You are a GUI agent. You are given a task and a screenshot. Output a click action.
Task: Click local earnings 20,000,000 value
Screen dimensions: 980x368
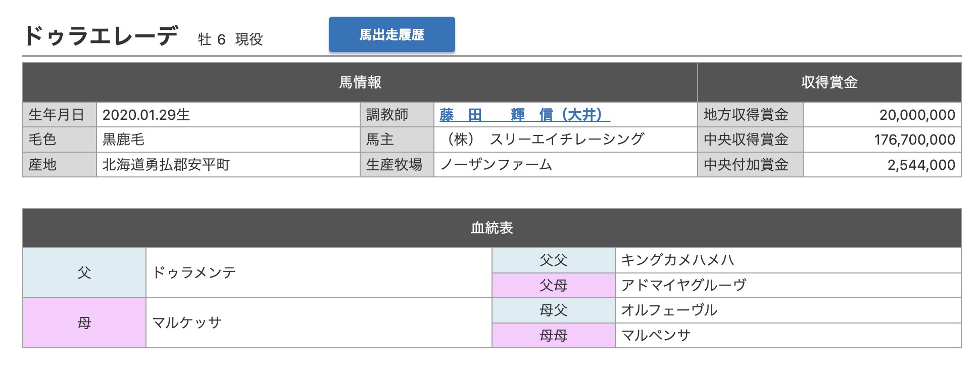(x=917, y=115)
